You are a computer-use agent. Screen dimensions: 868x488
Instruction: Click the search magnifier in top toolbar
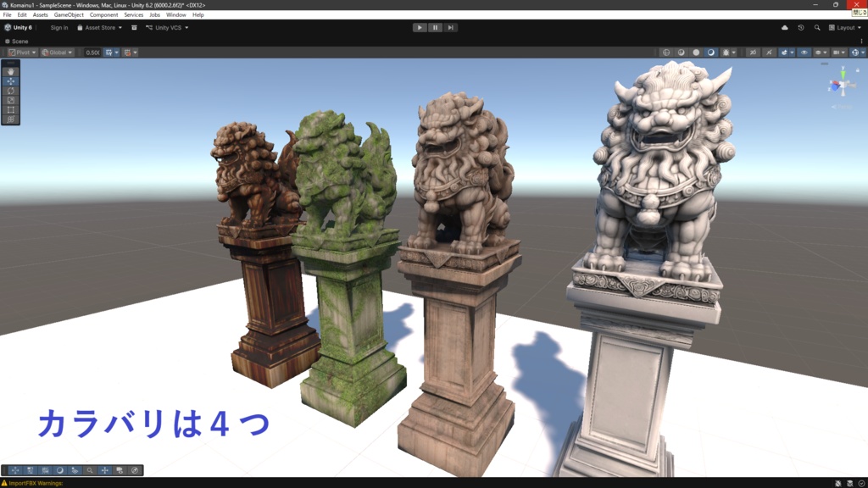pos(817,28)
